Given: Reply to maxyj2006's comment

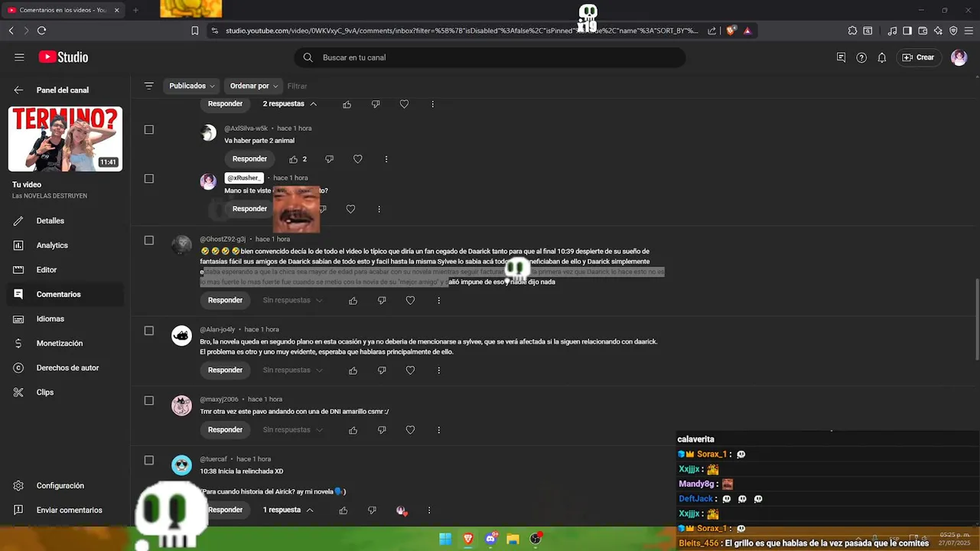Looking at the screenshot, I should [225, 429].
